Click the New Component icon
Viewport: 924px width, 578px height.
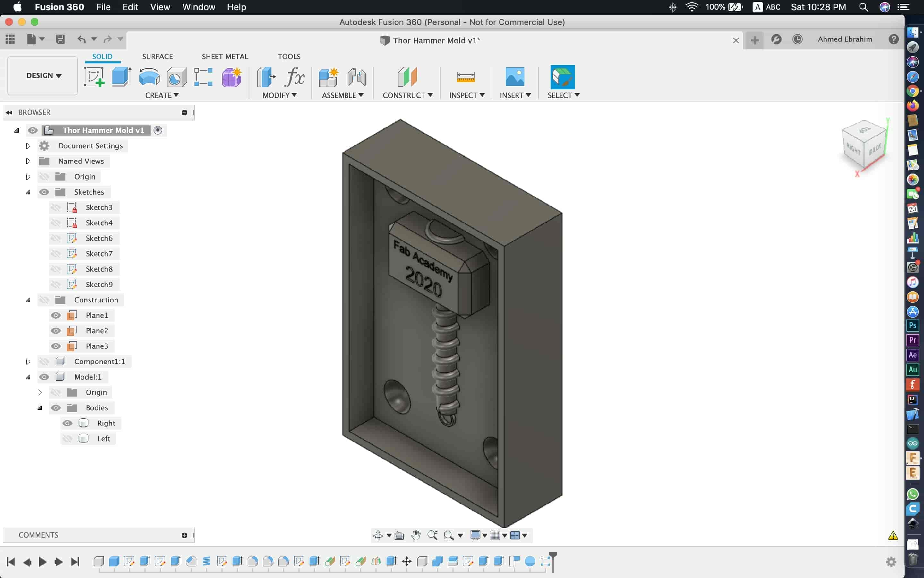328,77
